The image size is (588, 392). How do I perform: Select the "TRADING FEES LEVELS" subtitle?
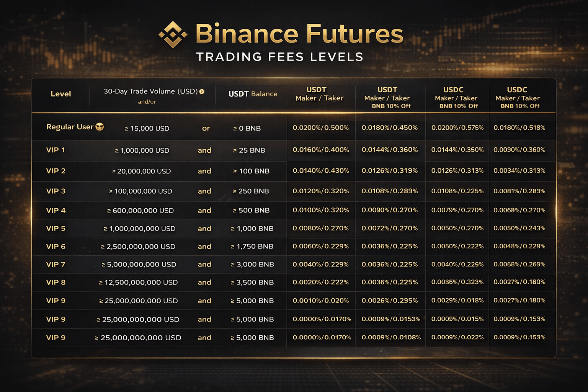279,57
